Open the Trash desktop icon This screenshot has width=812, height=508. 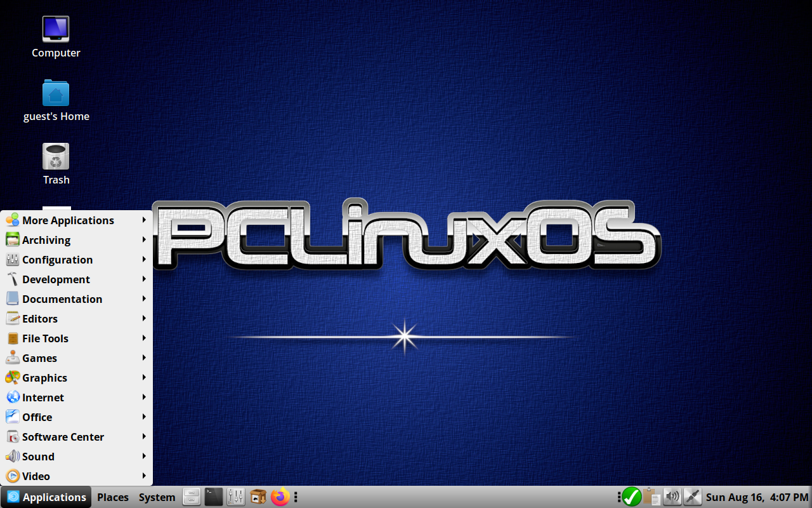click(56, 156)
